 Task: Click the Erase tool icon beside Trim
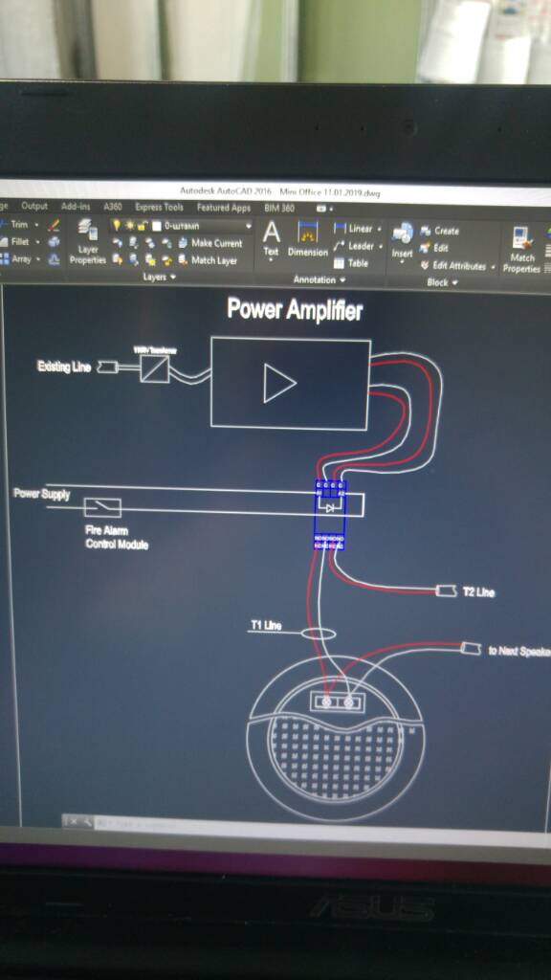(55, 224)
